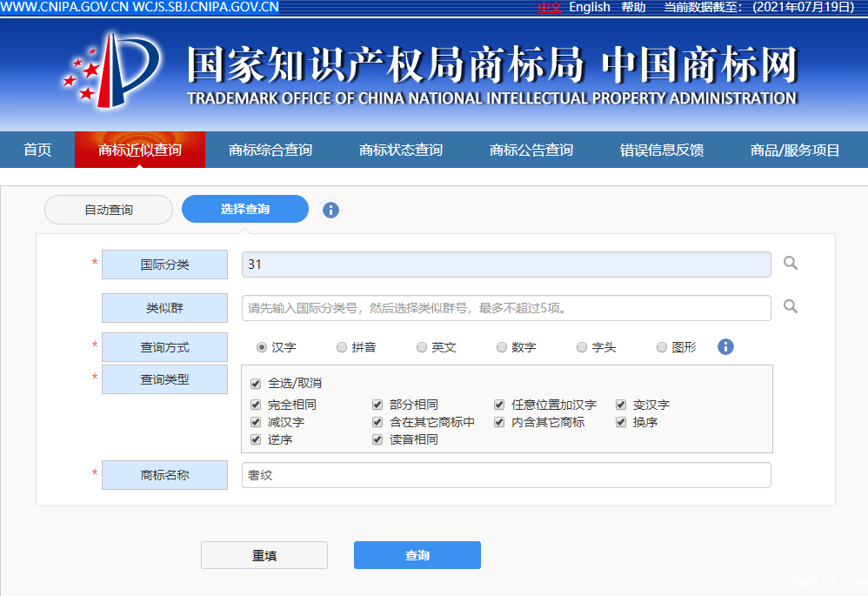Open 商标综合查询 in the navigation bar
Image resolution: width=868 pixels, height=596 pixels.
pyautogui.click(x=270, y=150)
